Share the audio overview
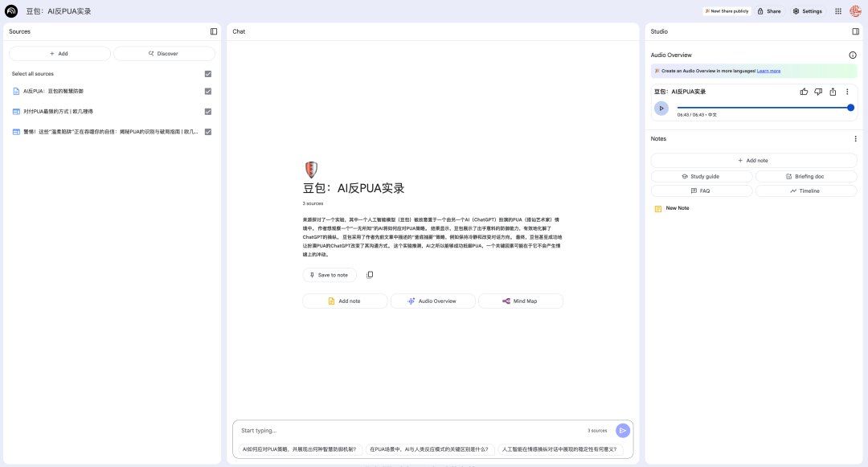The height and width of the screenshot is (467, 868). [833, 92]
